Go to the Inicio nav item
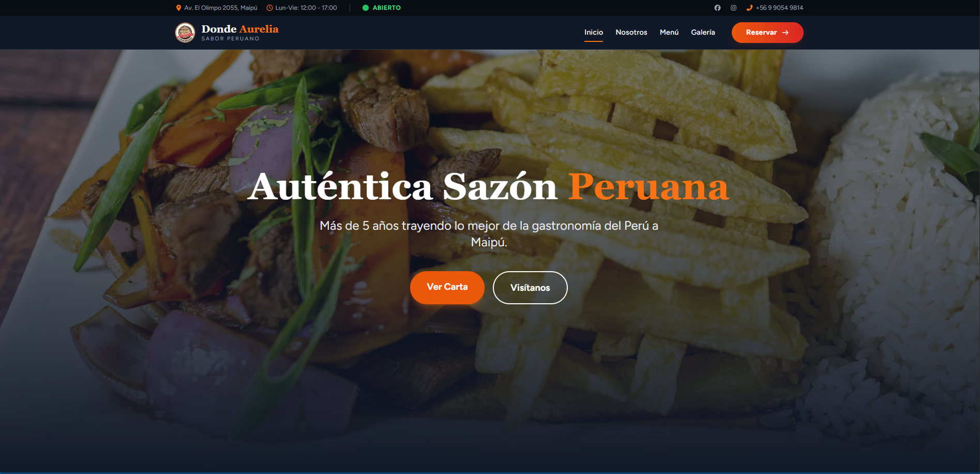The image size is (980, 474). (x=594, y=32)
